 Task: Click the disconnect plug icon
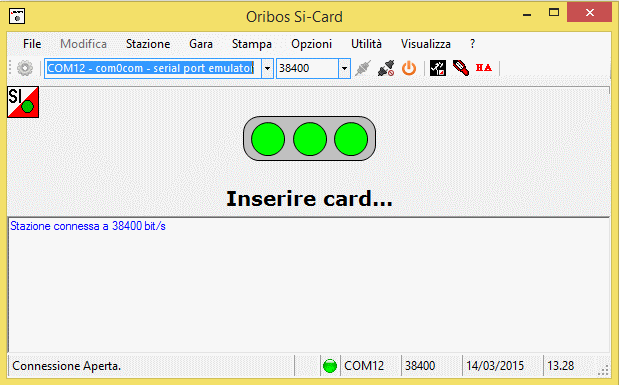pos(386,68)
